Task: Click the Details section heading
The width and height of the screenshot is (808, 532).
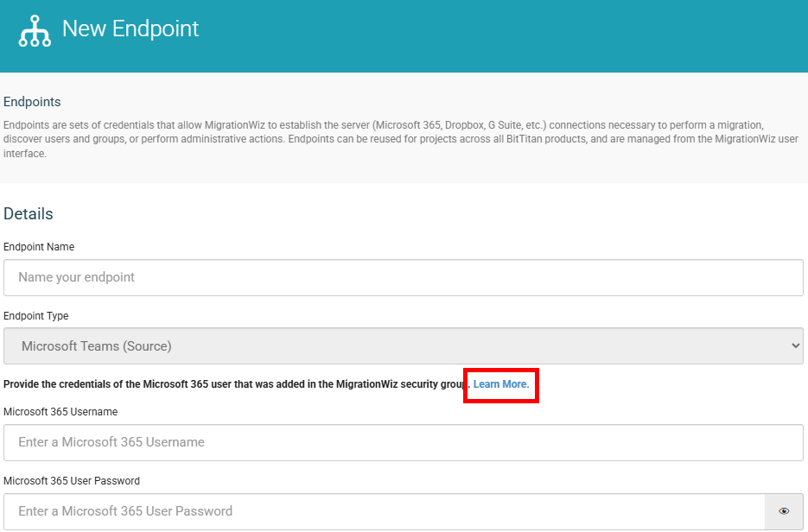Action: click(29, 213)
